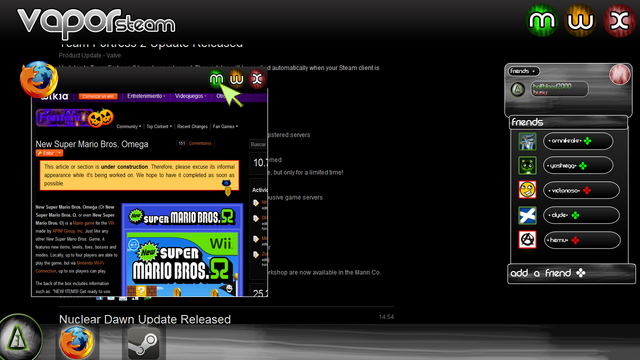The width and height of the screenshot is (640, 360).
Task: Click the orange W button on the desktop top bar
Action: coord(580,20)
